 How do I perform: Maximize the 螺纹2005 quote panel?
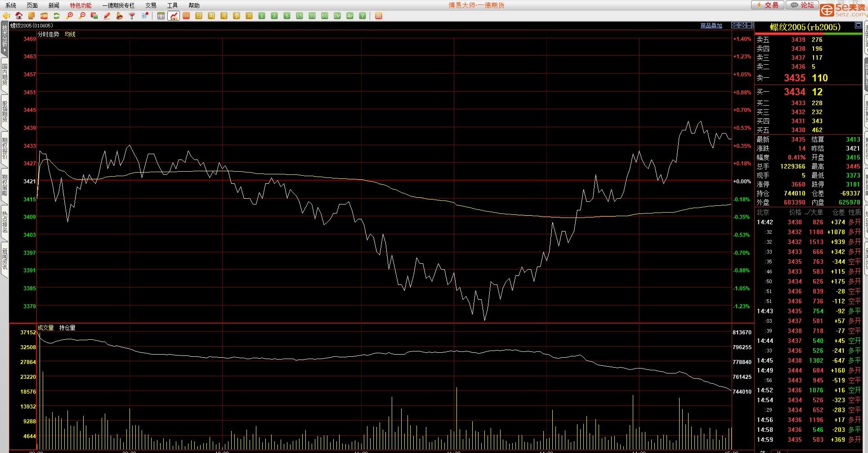(x=858, y=25)
